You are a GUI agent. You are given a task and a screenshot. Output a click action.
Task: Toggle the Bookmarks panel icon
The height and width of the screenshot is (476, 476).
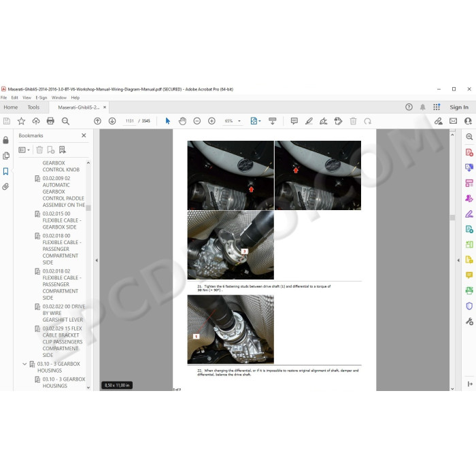click(x=5, y=171)
